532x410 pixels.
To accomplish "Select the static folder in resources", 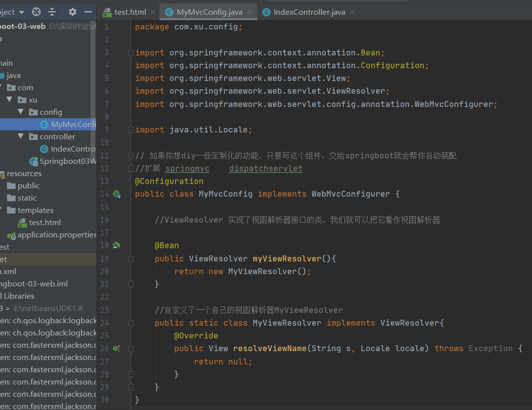I will pos(27,198).
